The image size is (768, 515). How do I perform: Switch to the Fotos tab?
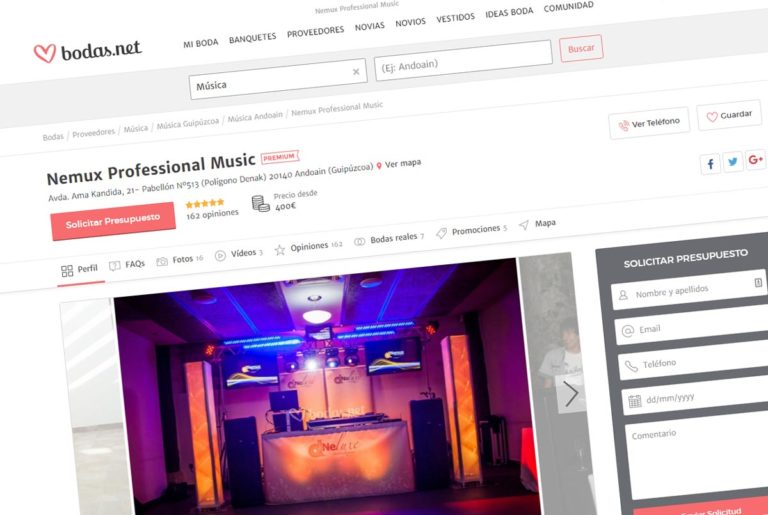point(179,260)
